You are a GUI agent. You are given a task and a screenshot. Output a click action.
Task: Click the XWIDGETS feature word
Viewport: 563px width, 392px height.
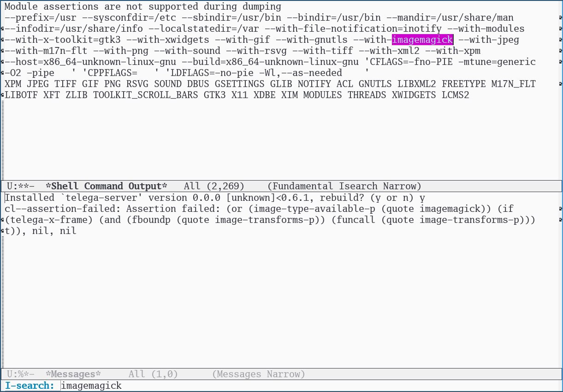click(414, 95)
